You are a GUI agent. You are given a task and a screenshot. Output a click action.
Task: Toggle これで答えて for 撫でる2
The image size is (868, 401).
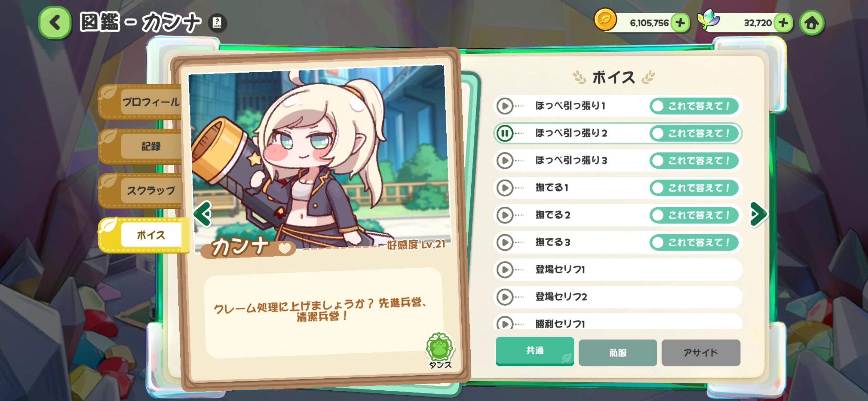pos(694,215)
